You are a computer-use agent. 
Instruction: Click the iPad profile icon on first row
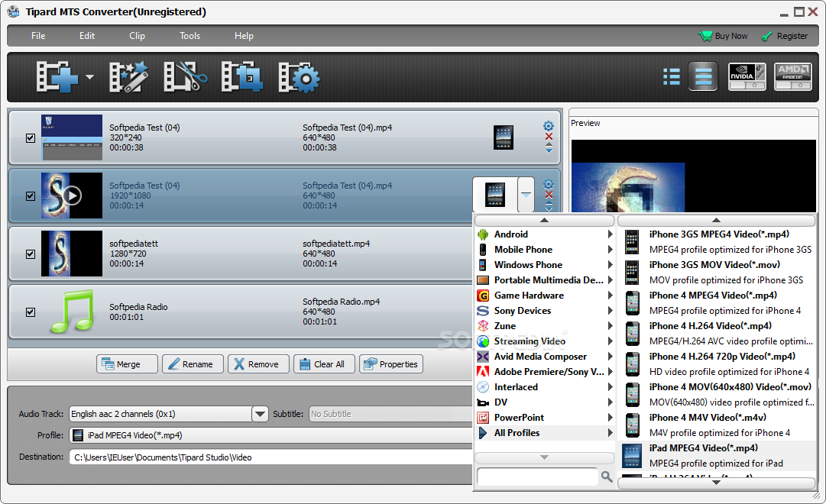(x=503, y=137)
